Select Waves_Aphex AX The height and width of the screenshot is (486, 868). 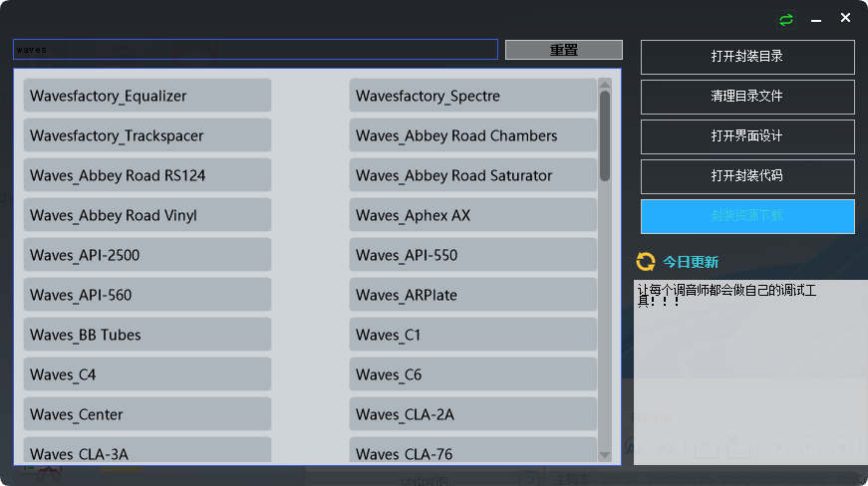pos(472,215)
